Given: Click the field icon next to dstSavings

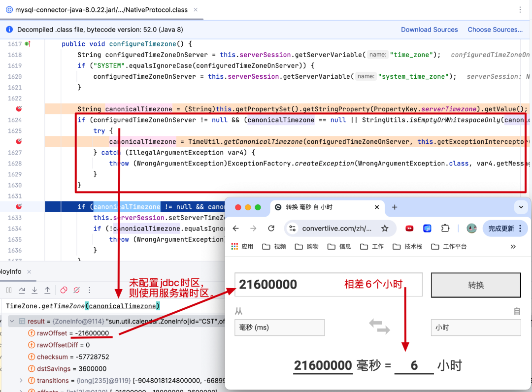Looking at the screenshot, I should (x=31, y=368).
